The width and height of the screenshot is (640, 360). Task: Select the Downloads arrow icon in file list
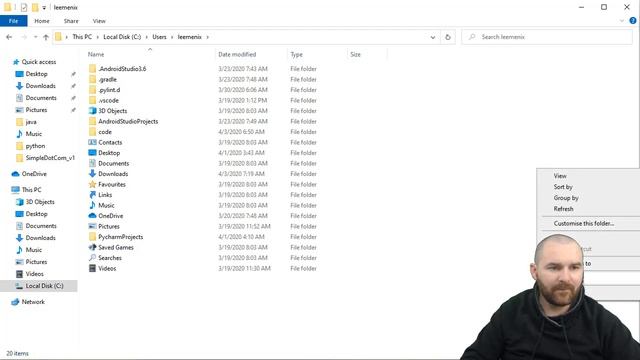[x=93, y=174]
